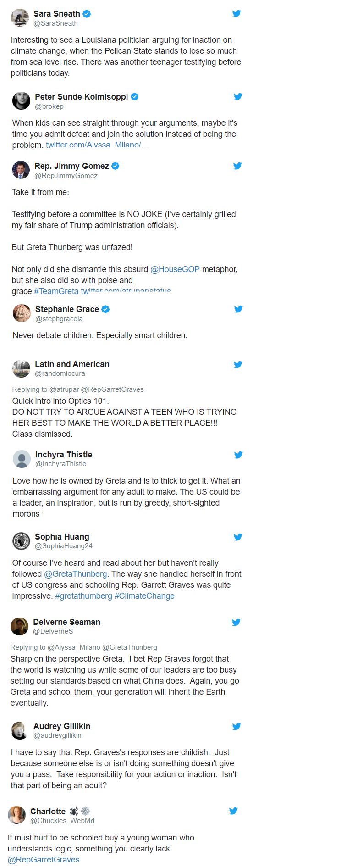Click Twitter bird on Stephanie Grace's tweet
Image resolution: width=352 pixels, height=868 pixels.
coord(238,309)
